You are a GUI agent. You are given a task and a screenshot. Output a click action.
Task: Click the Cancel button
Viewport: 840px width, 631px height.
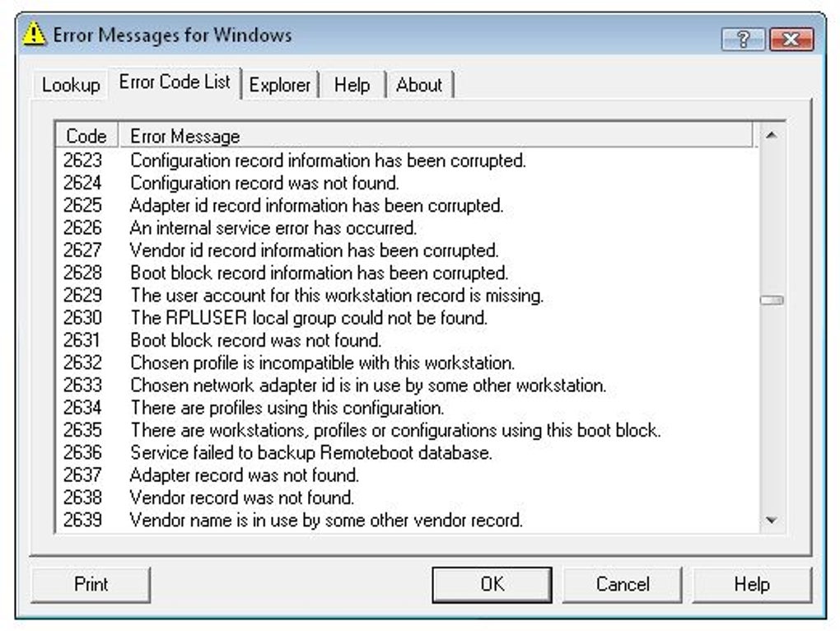(x=623, y=584)
